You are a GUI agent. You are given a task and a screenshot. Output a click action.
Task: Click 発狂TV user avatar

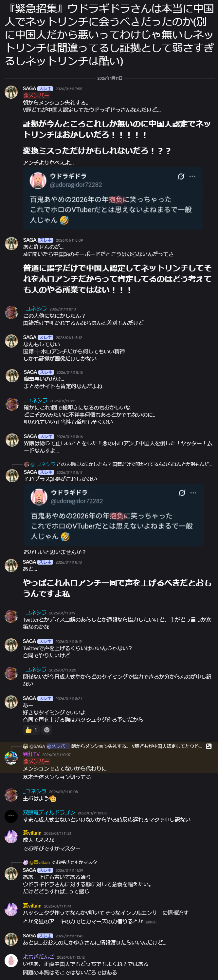tap(11, 758)
